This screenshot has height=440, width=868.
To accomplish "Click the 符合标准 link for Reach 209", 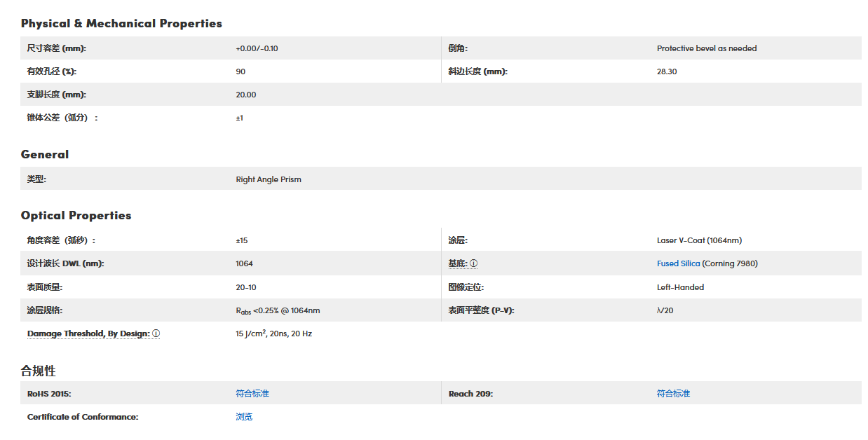I will tap(673, 394).
